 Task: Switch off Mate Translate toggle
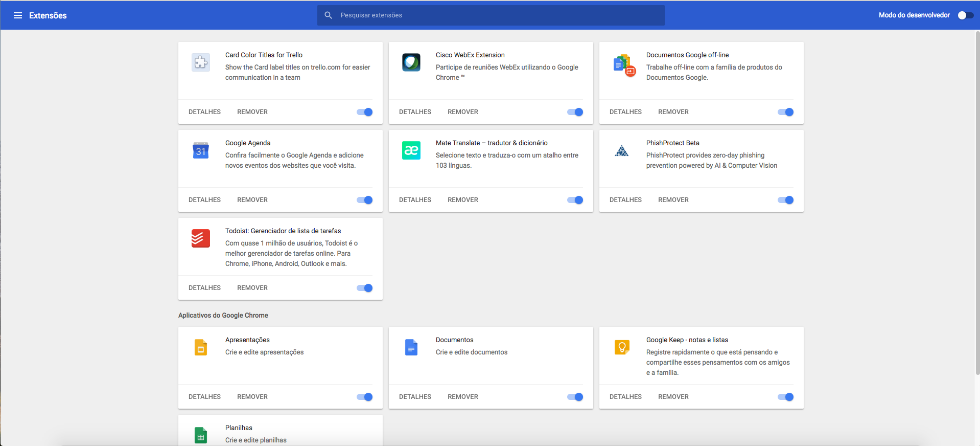click(575, 200)
